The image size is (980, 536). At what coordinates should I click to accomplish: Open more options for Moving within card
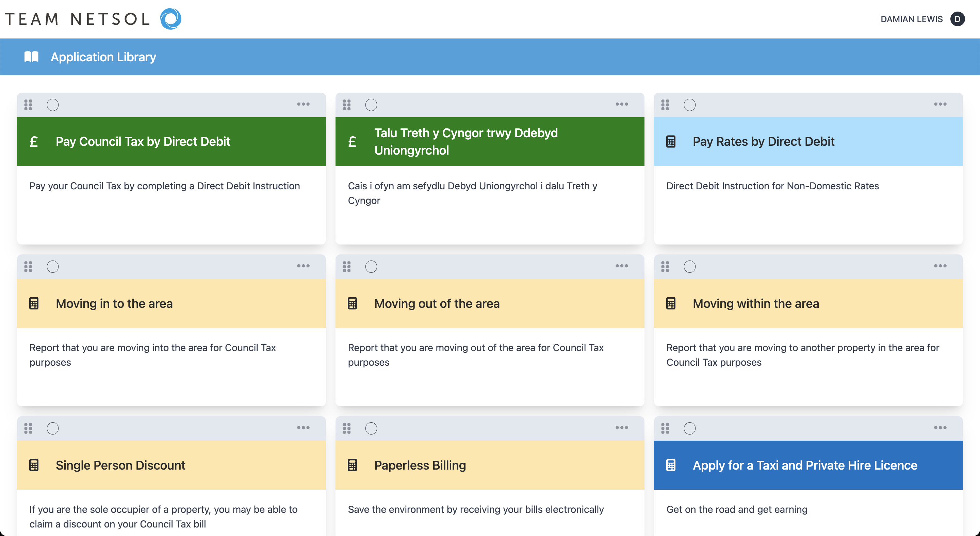pos(940,266)
